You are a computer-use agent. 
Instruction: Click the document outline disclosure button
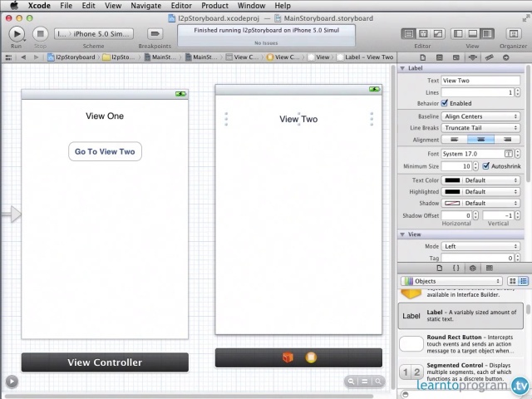click(x=12, y=382)
